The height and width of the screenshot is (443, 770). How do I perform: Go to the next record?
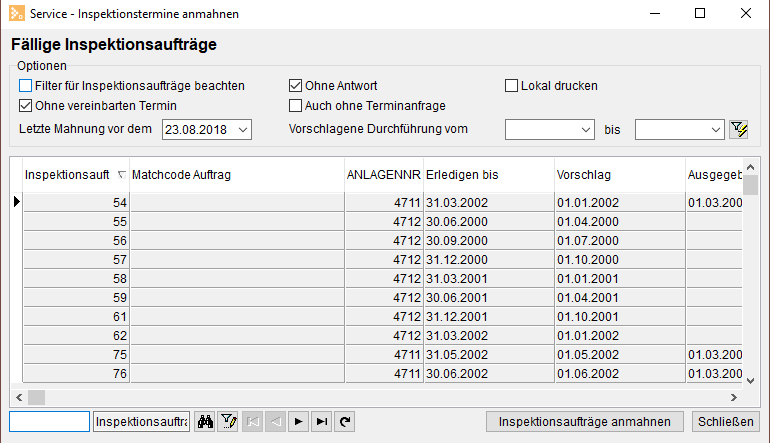coord(298,422)
